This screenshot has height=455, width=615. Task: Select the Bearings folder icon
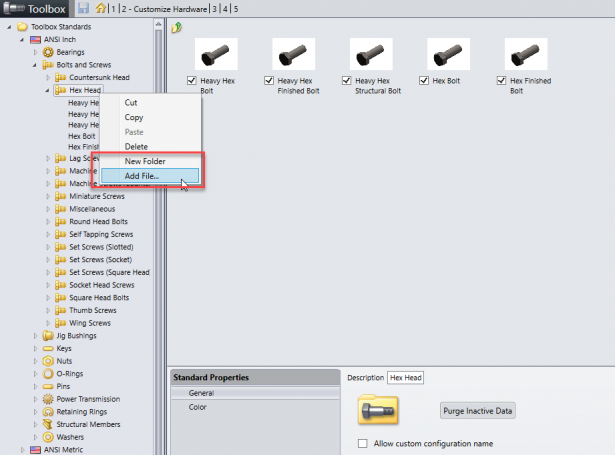[48, 52]
